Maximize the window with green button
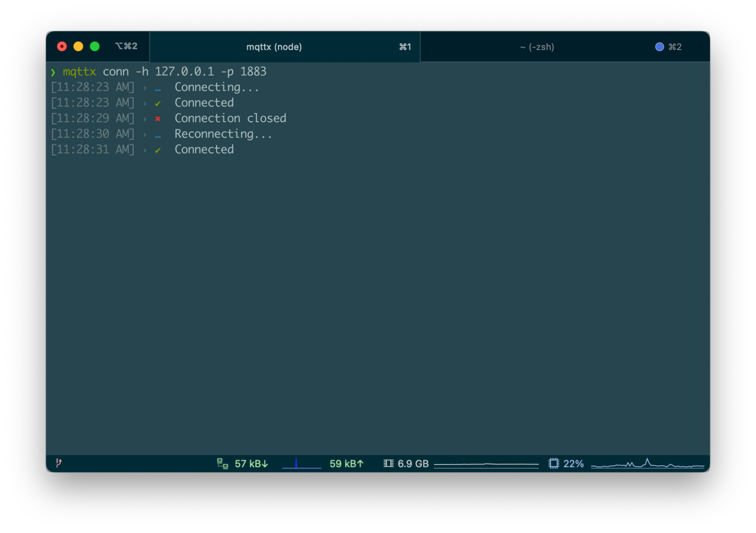The height and width of the screenshot is (533, 756). pos(94,46)
